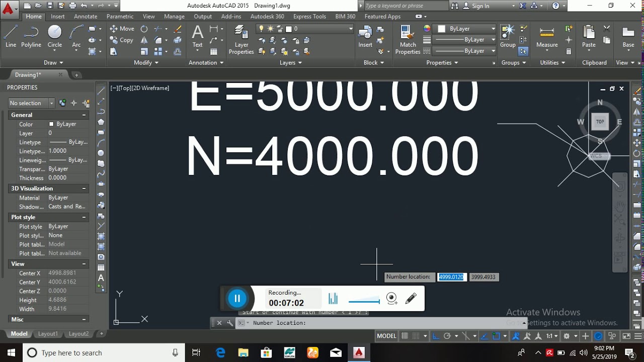Click Paste in Clipboard panel
Image resolution: width=644 pixels, height=362 pixels.
point(589,36)
